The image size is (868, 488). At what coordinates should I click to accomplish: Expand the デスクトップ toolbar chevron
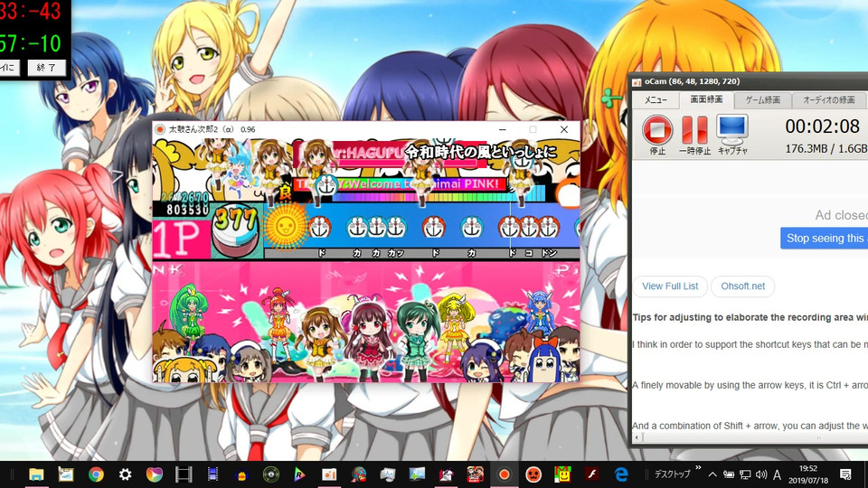(698, 468)
